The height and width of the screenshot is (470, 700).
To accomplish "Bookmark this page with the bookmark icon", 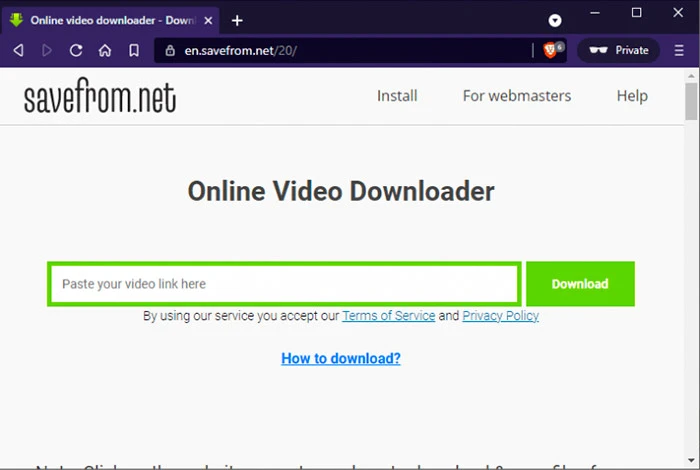I will coord(134,50).
